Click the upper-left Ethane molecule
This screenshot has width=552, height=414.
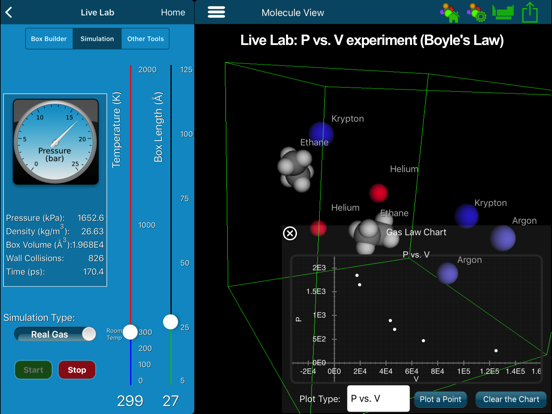(295, 170)
